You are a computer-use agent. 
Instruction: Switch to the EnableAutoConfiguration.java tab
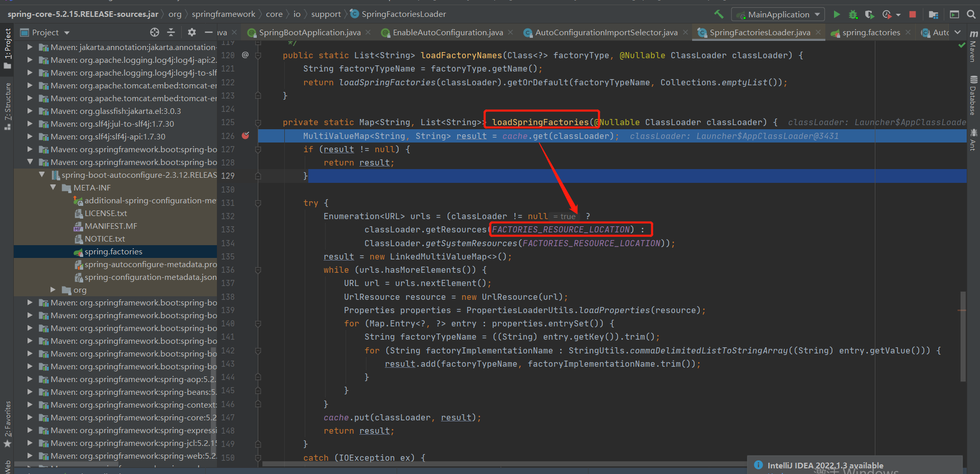pos(448,32)
